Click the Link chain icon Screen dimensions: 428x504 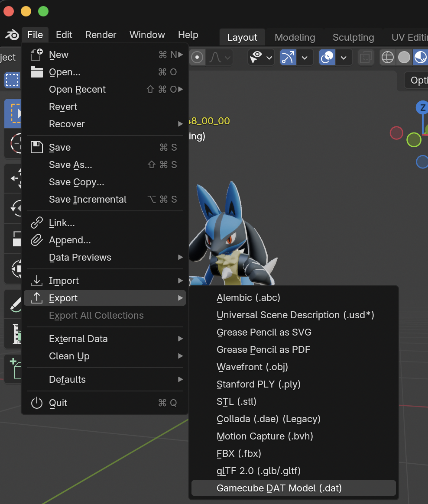click(37, 223)
